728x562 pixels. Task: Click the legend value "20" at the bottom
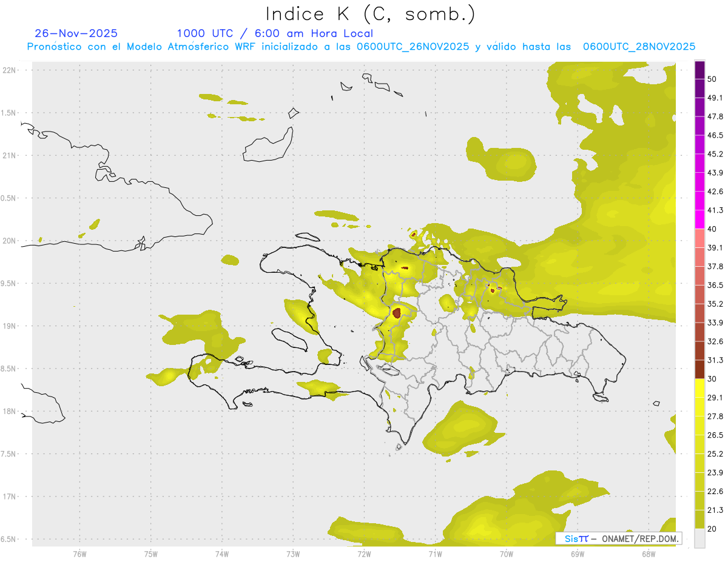coord(712,529)
